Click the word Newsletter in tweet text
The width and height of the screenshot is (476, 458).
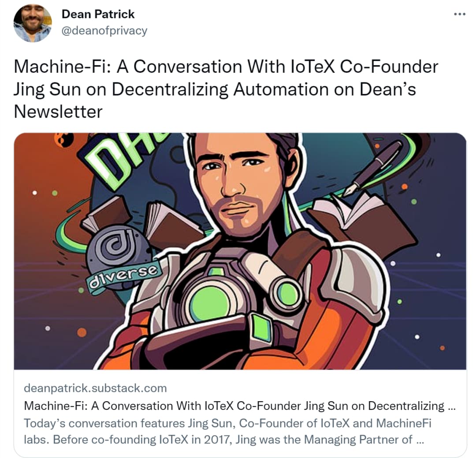pyautogui.click(x=58, y=112)
